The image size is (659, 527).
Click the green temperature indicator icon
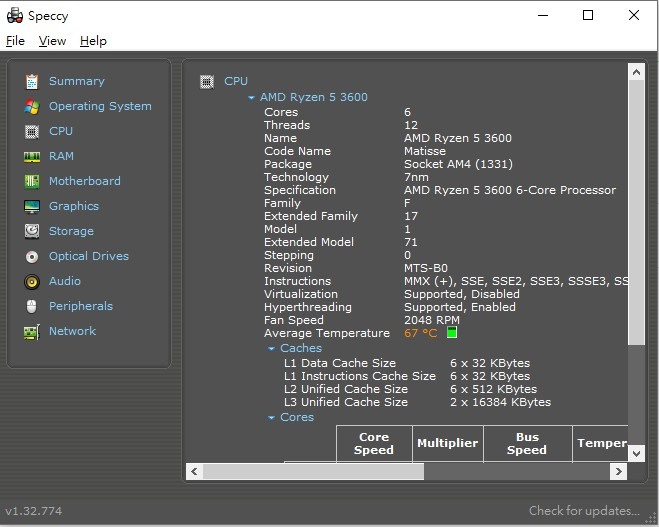pyautogui.click(x=452, y=332)
